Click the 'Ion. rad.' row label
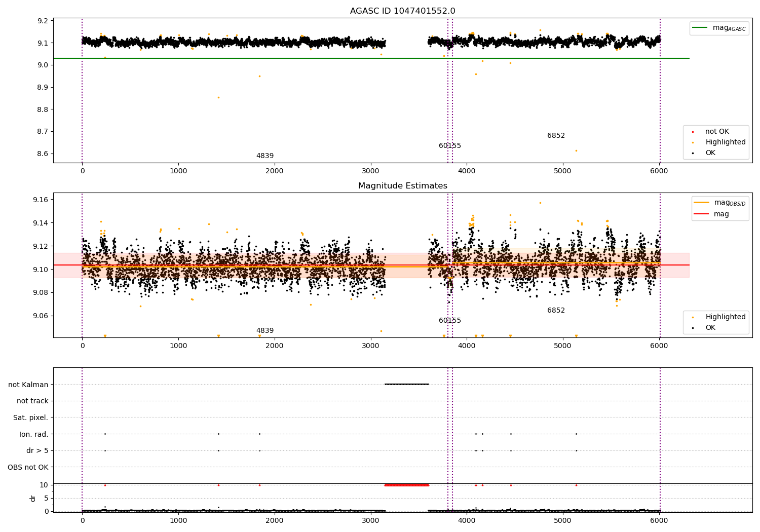The image size is (760, 532). (x=34, y=434)
